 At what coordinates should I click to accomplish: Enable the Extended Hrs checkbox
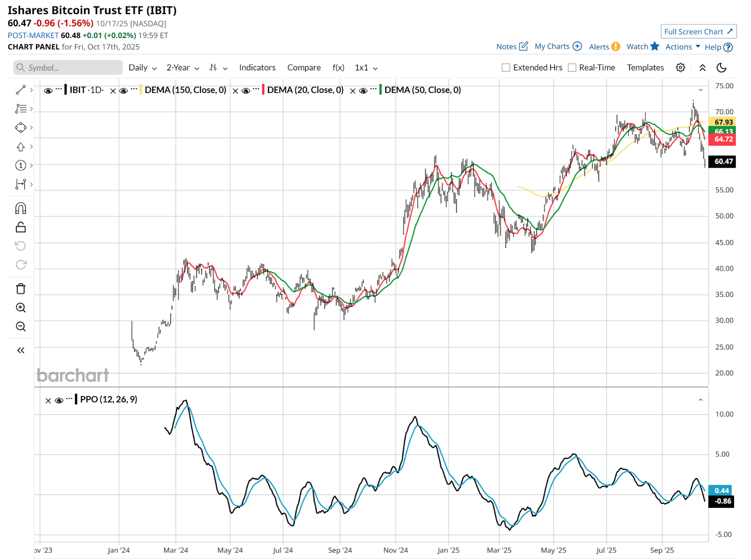point(506,68)
